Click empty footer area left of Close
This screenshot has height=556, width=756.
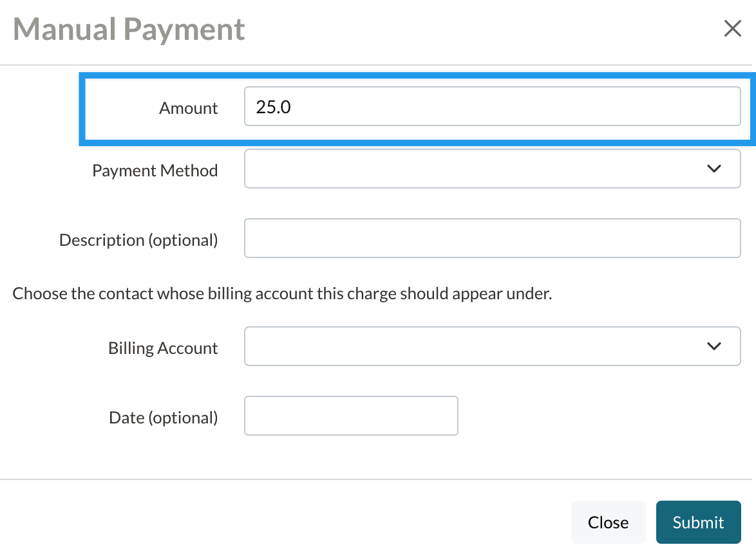[290, 522]
